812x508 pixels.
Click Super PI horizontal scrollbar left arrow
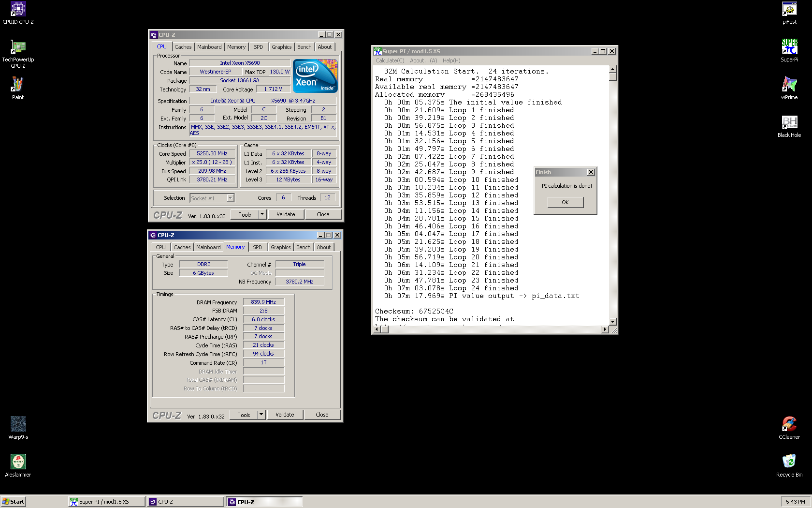[377, 329]
